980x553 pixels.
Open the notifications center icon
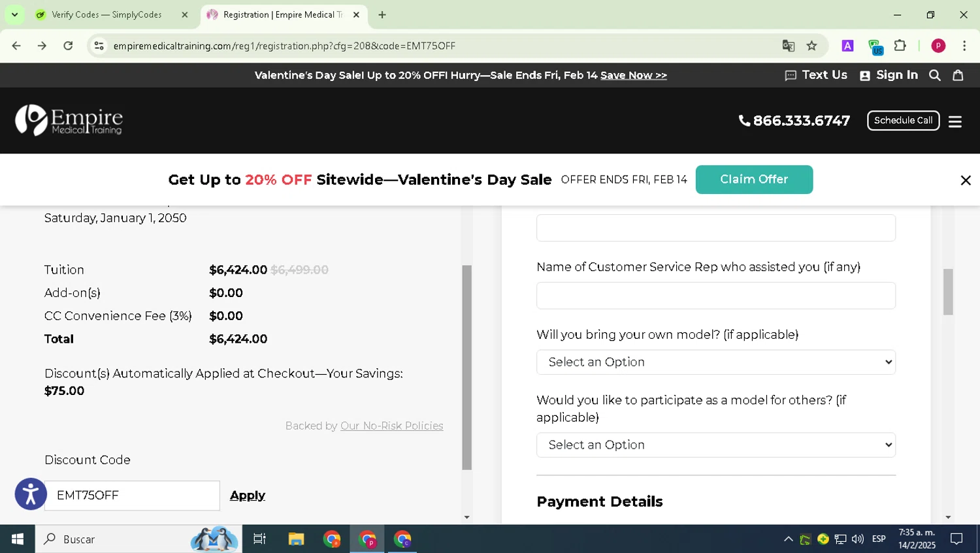956,539
